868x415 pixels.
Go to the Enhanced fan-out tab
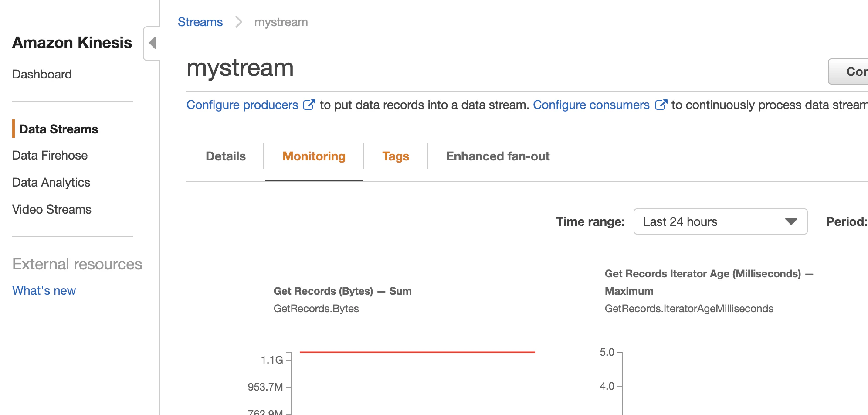click(498, 156)
